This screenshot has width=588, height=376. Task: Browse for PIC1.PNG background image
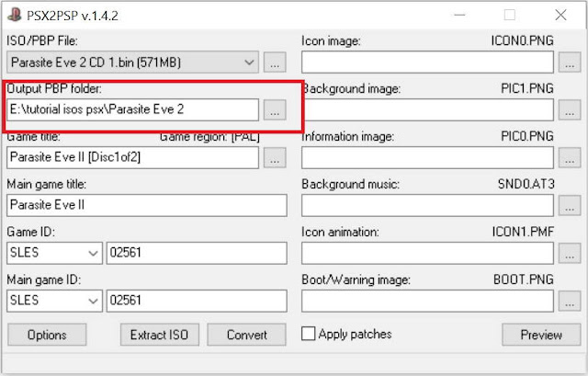tap(571, 110)
